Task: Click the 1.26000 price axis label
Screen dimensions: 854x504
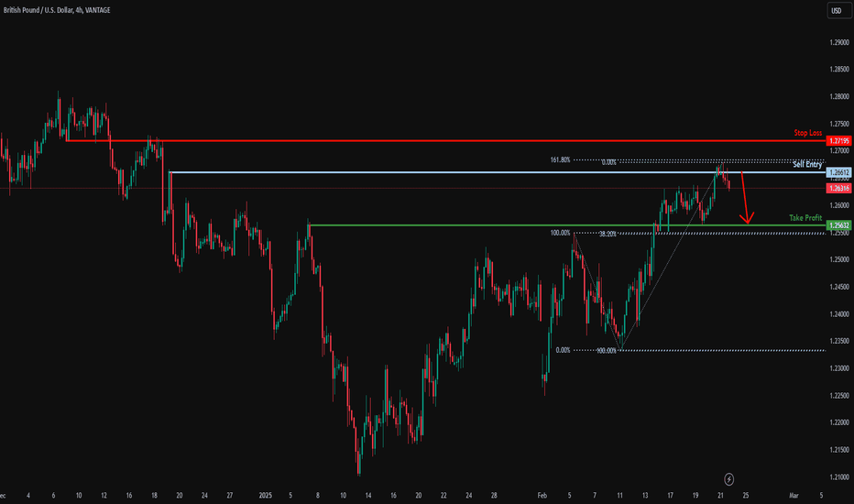Action: point(839,205)
